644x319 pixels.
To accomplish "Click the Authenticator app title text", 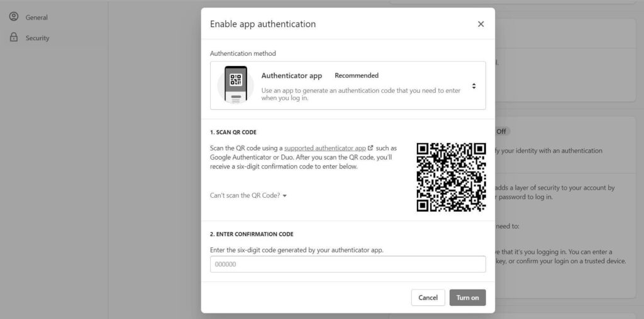I will (292, 75).
